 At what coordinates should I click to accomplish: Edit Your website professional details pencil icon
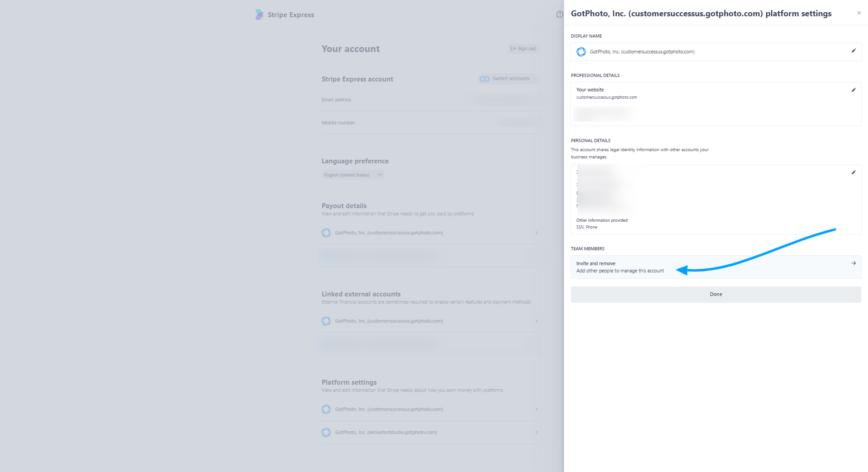tap(854, 90)
